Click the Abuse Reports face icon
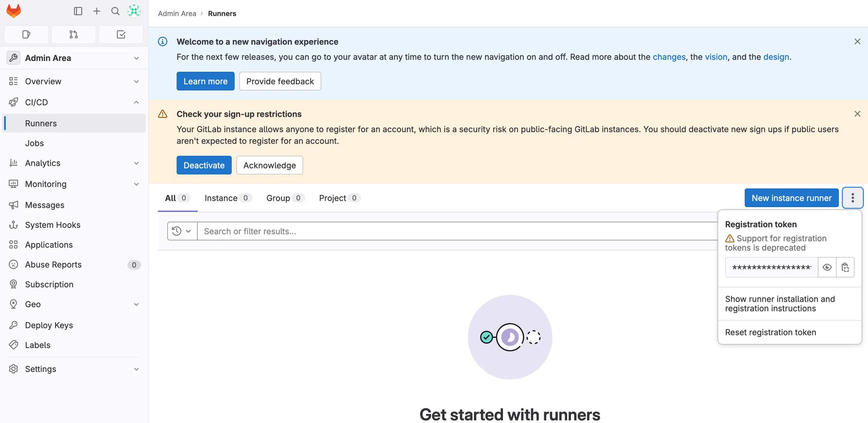The height and width of the screenshot is (423, 868). 13,265
